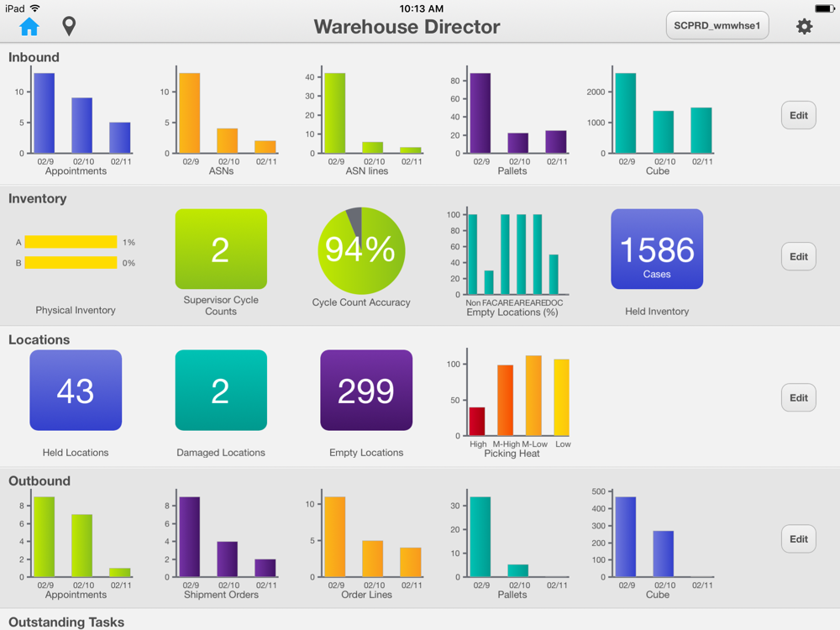Tap the Damaged Locations tile

pos(221,390)
